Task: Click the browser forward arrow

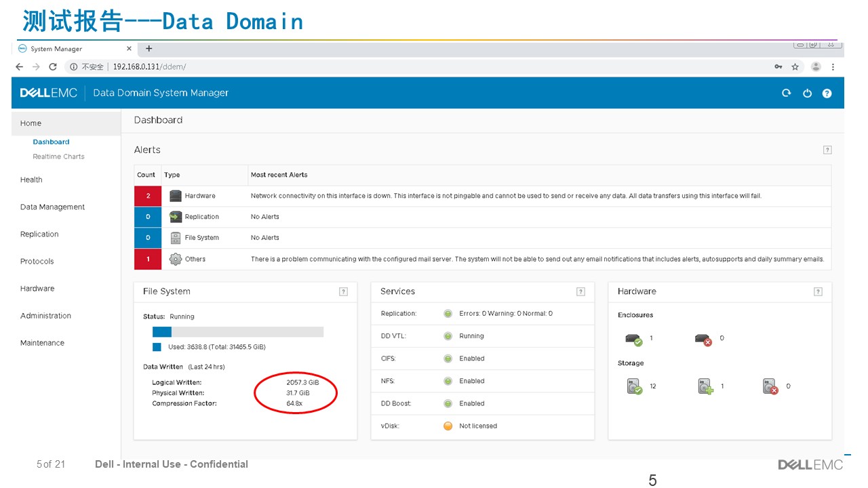Action: coord(36,66)
